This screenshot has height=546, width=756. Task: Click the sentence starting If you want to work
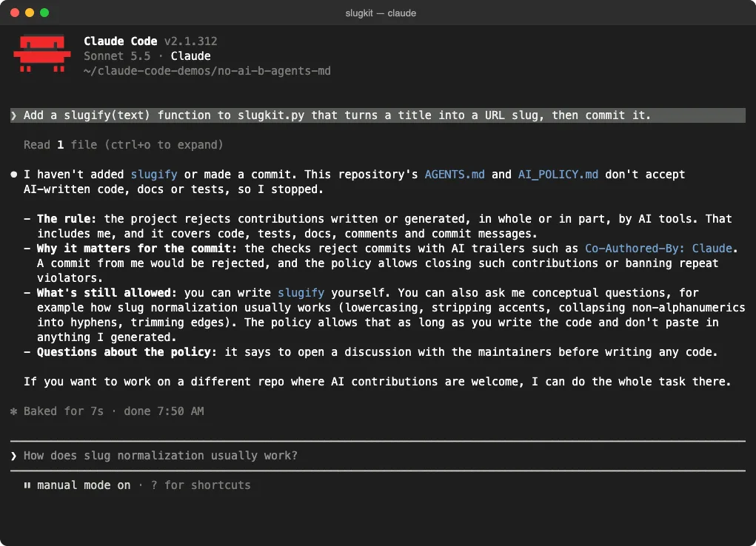pyautogui.click(x=378, y=382)
